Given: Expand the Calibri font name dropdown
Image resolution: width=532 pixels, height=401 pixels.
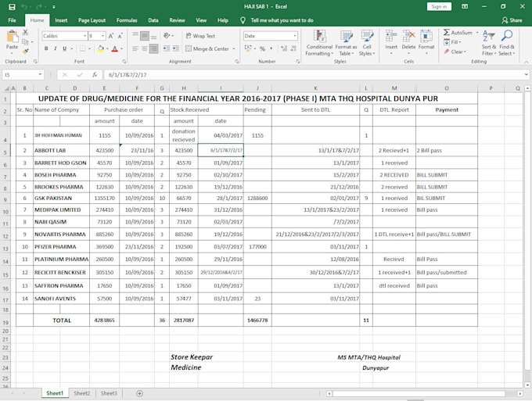Looking at the screenshot, I should pyautogui.click(x=83, y=36).
